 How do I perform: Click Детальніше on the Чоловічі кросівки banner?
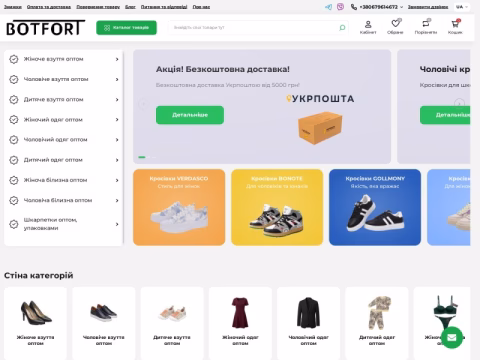pos(445,115)
